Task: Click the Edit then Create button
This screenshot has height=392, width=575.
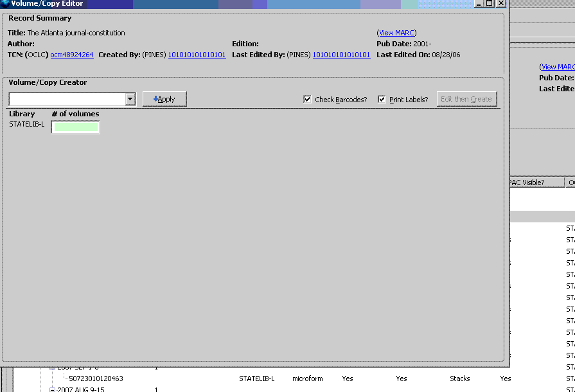Action: tap(466, 99)
